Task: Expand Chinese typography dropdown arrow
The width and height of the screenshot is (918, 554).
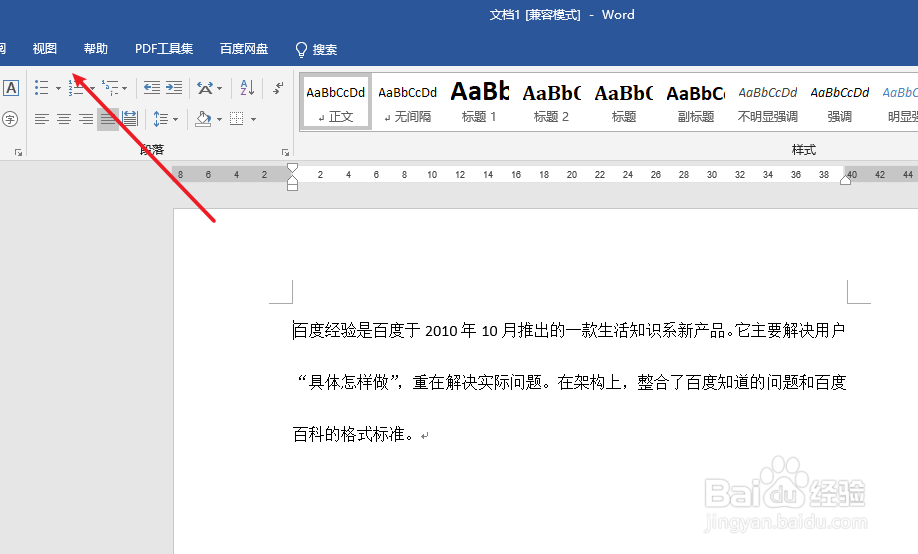Action: [220, 88]
